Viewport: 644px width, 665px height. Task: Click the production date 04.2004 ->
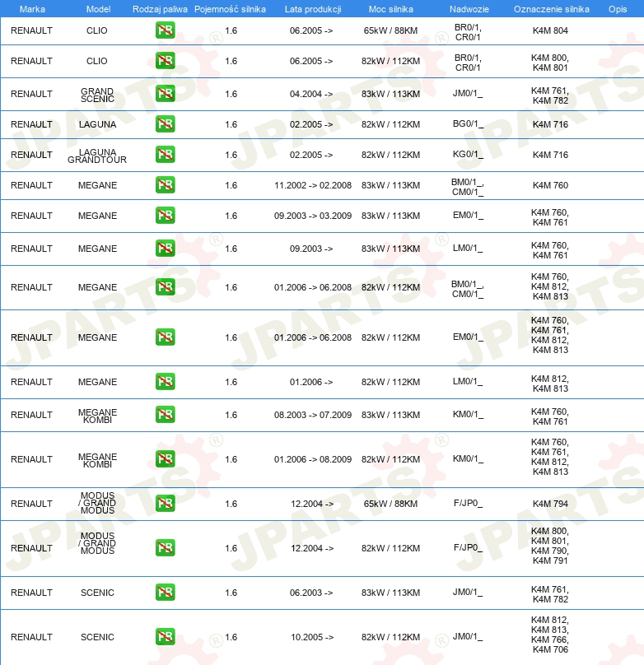point(311,94)
